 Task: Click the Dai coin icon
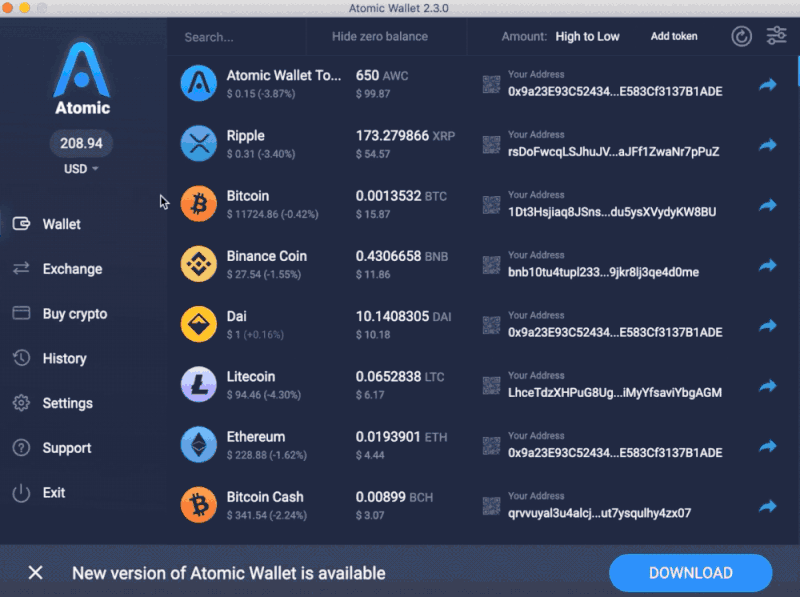[198, 324]
